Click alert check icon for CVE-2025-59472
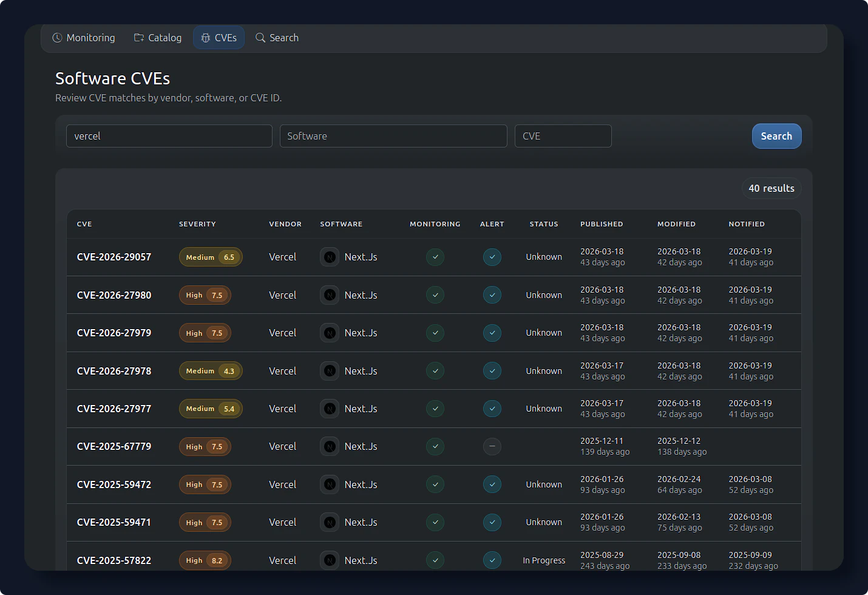868x595 pixels. [x=492, y=484]
